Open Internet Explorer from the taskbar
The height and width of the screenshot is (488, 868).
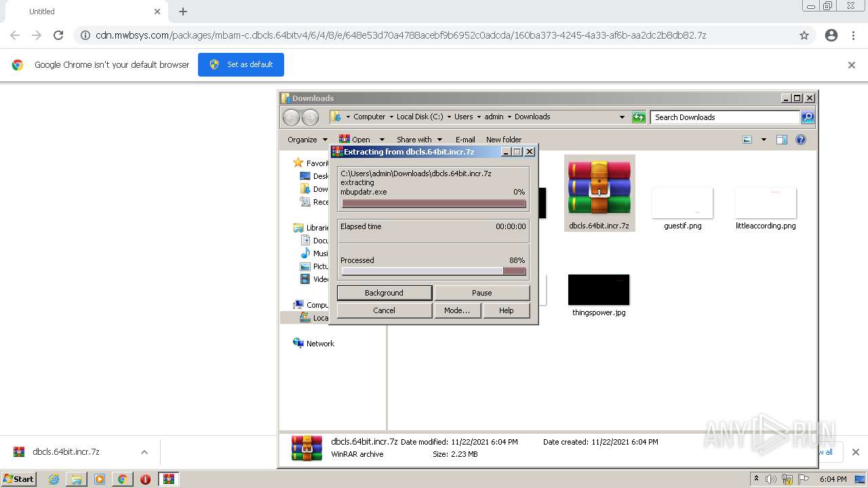click(54, 479)
